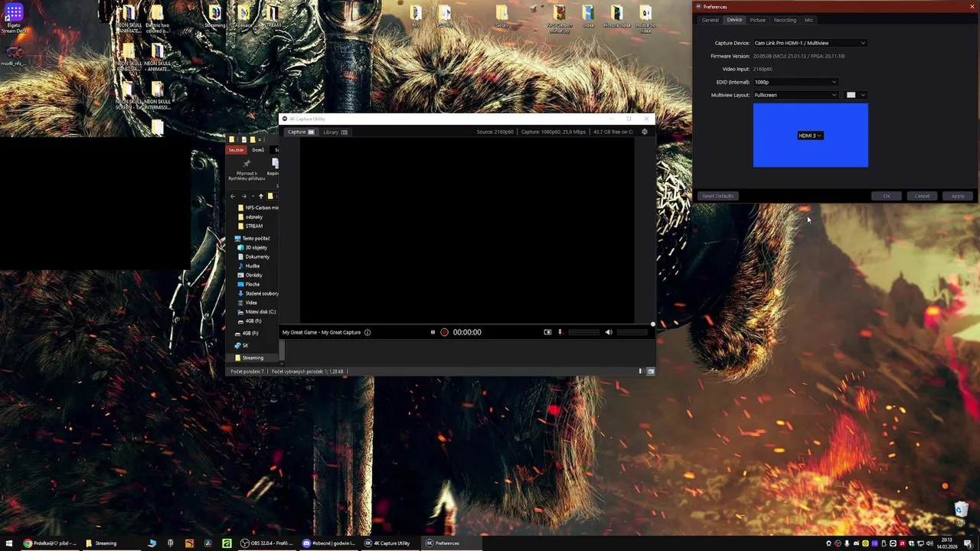Image resolution: width=980 pixels, height=551 pixels.
Task: Open the Soubor menu in File Explorer
Action: tap(236, 150)
